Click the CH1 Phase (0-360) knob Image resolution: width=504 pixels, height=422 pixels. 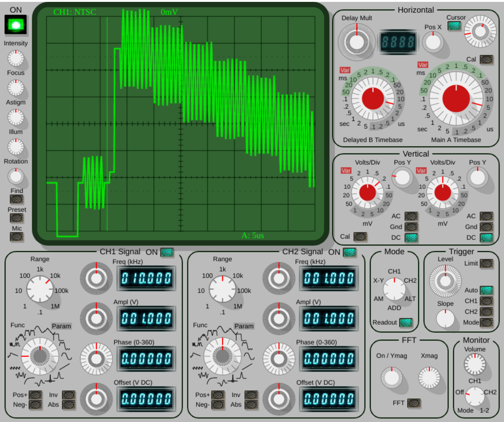(96, 359)
